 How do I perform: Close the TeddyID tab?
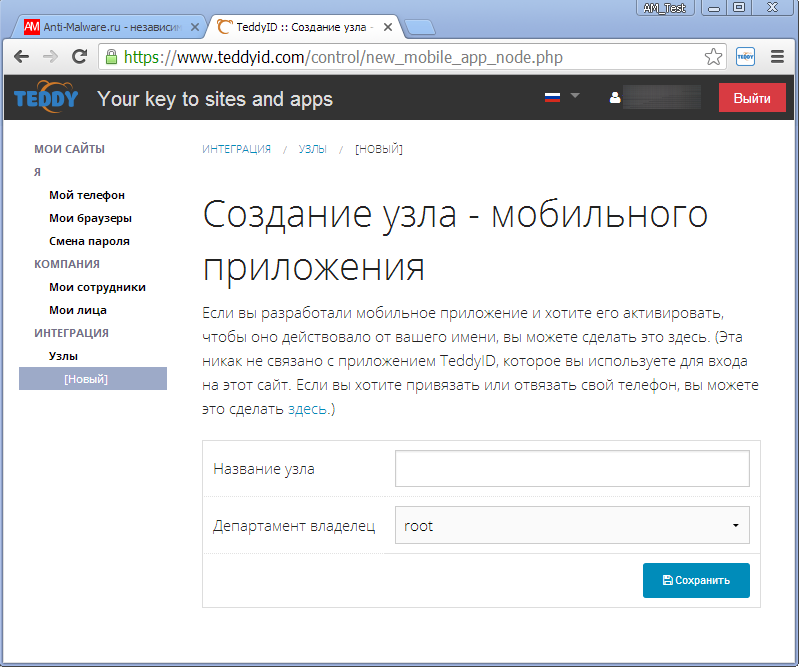pos(388,27)
